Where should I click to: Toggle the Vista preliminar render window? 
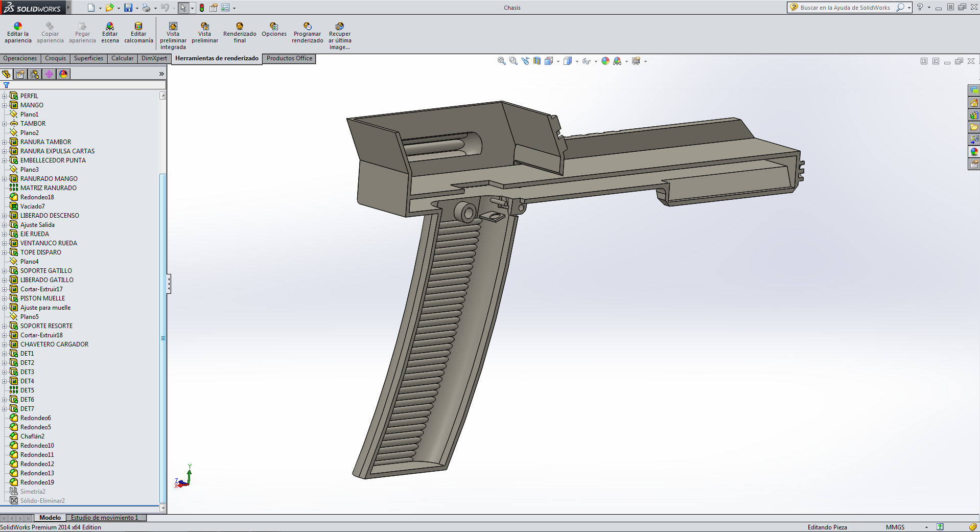pos(205,27)
